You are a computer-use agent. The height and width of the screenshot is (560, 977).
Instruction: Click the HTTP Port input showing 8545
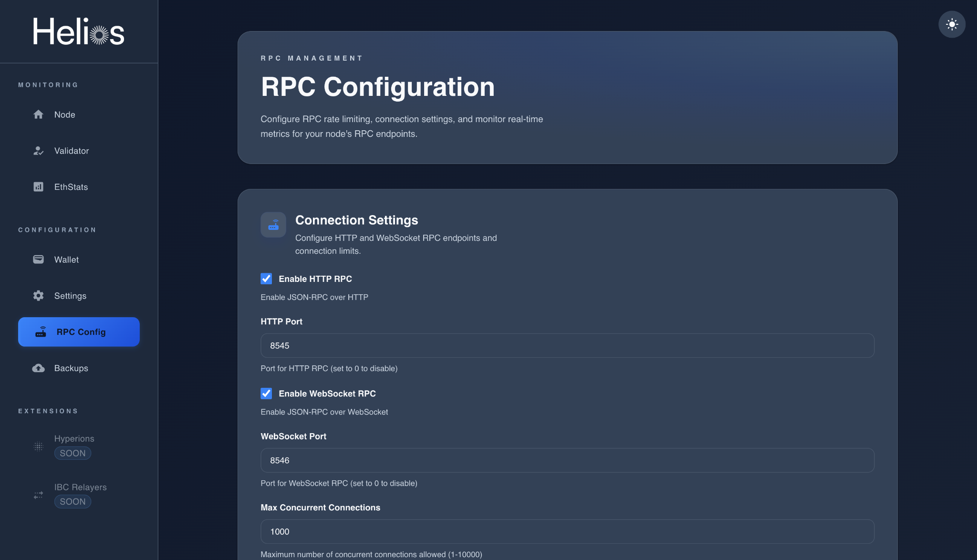(x=567, y=345)
